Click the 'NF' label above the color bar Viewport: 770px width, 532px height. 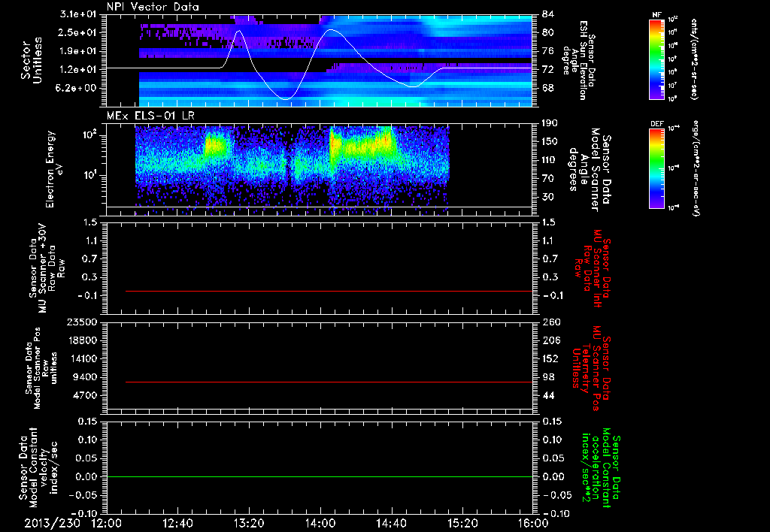pos(657,15)
